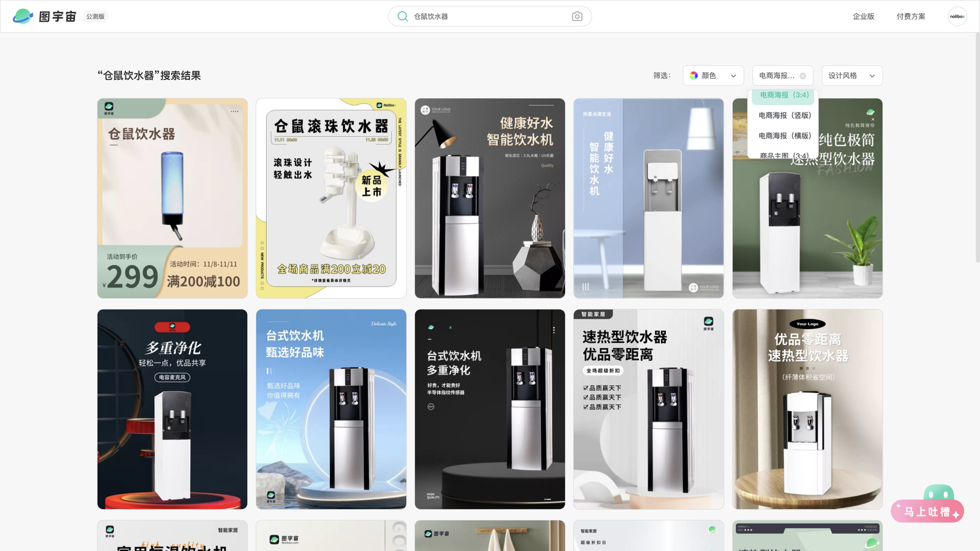The width and height of the screenshot is (980, 551).
Task: Click the 马上吐槽 button
Action: 927,512
